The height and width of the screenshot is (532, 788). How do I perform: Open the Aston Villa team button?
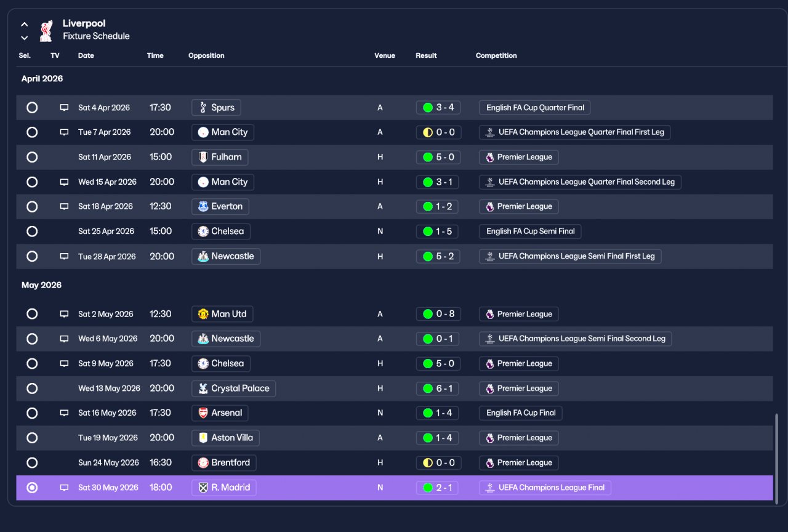tap(225, 438)
